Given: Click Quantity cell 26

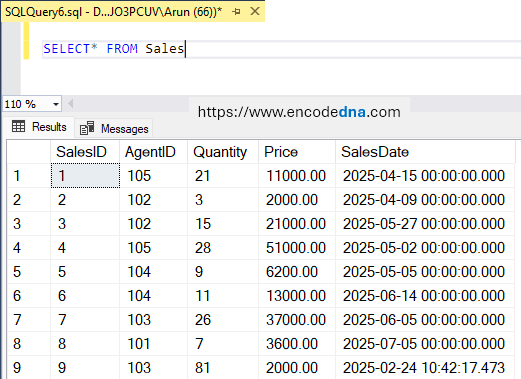Looking at the screenshot, I should pos(223,320).
